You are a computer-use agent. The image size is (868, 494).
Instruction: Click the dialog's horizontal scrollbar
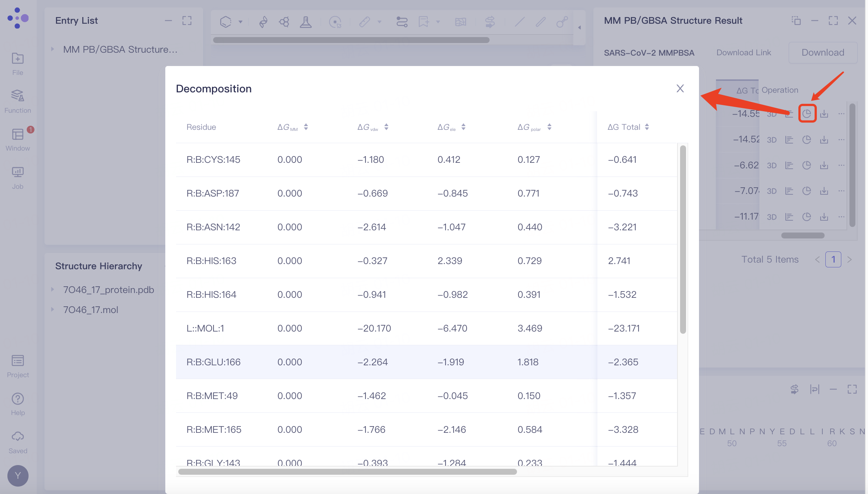[x=347, y=472]
